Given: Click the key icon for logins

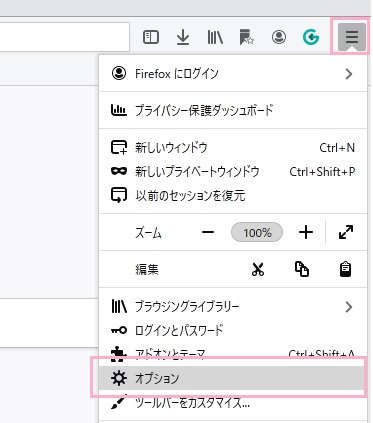Looking at the screenshot, I should 119,330.
